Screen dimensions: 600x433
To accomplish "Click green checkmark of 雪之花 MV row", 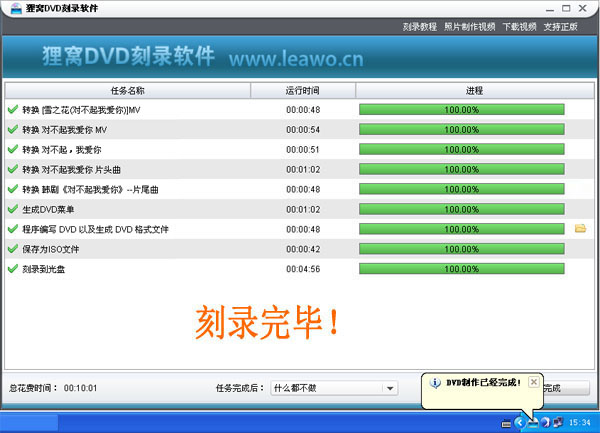I will pos(13,109).
